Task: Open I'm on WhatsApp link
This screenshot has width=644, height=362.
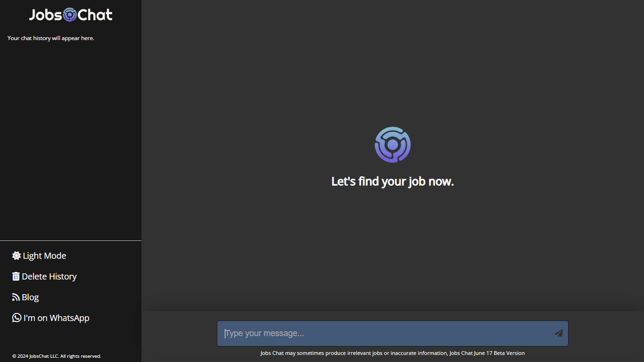Action: 51,318
